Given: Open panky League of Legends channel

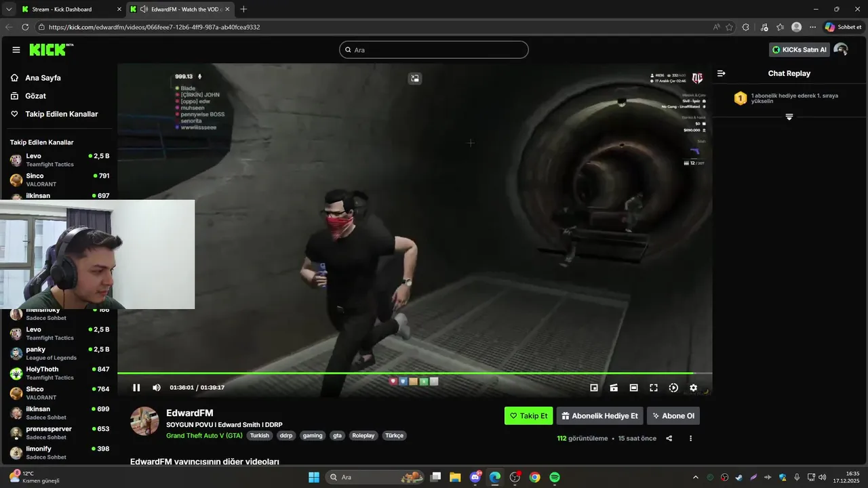Looking at the screenshot, I should click(59, 353).
